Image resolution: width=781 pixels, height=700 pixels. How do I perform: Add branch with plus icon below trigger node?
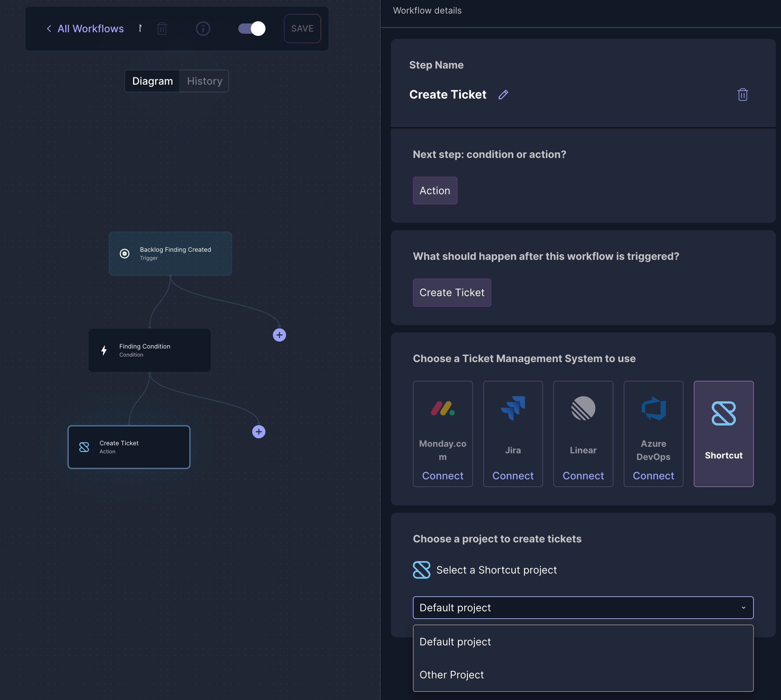point(279,335)
